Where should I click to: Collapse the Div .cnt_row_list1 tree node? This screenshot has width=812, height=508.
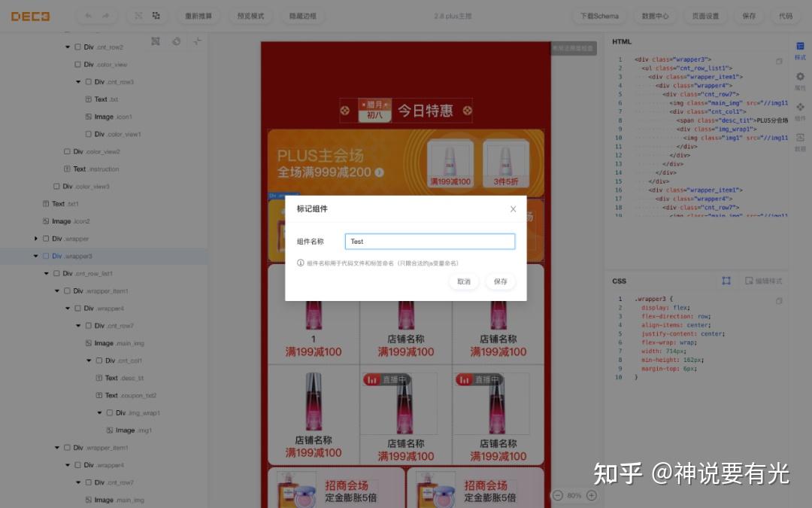click(x=46, y=272)
